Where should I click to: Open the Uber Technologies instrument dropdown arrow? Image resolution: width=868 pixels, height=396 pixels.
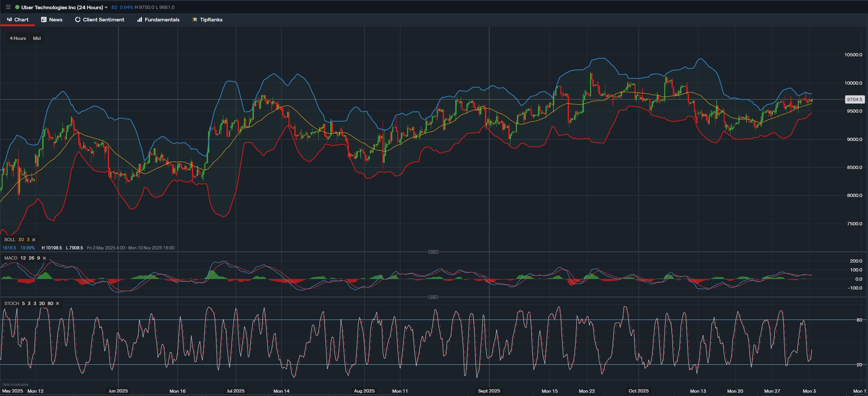(107, 7)
